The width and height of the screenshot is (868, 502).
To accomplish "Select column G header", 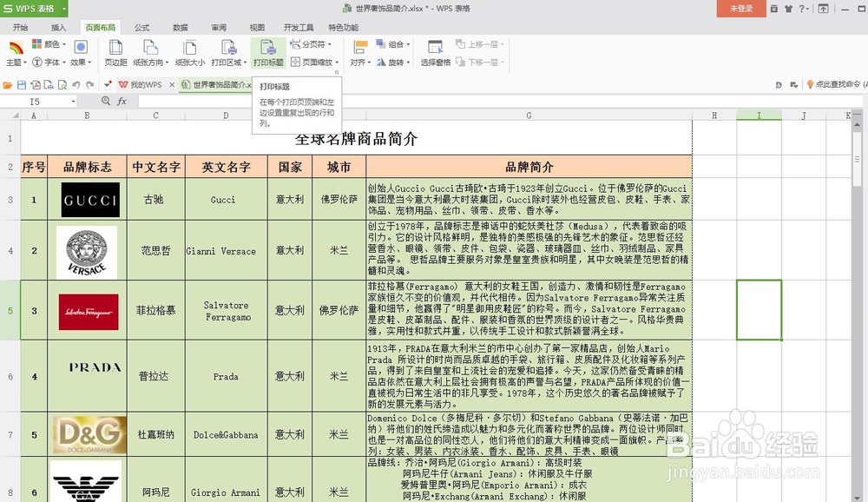I will coord(529,116).
